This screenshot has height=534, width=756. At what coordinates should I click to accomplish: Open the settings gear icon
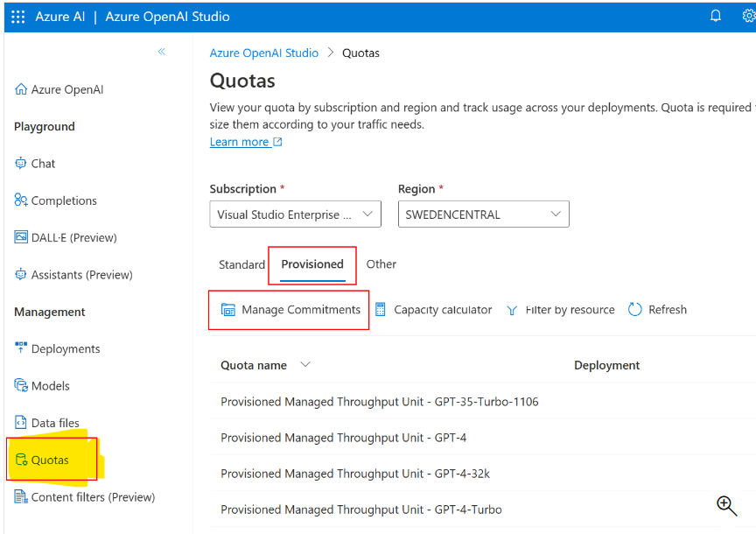(749, 16)
